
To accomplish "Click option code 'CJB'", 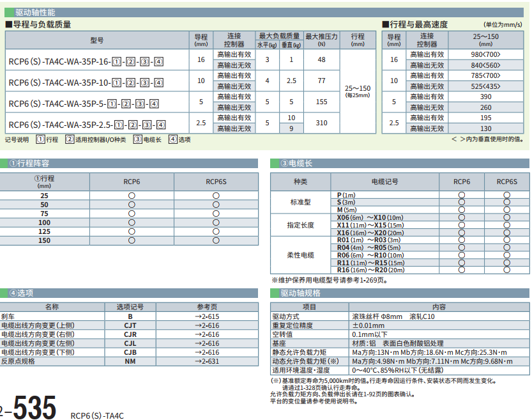I will 130,352.
